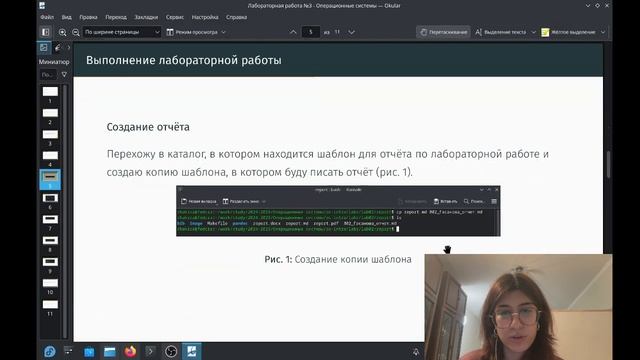Open OBS Studio from the taskbar
Viewport: 640px width, 360px height.
tap(171, 351)
